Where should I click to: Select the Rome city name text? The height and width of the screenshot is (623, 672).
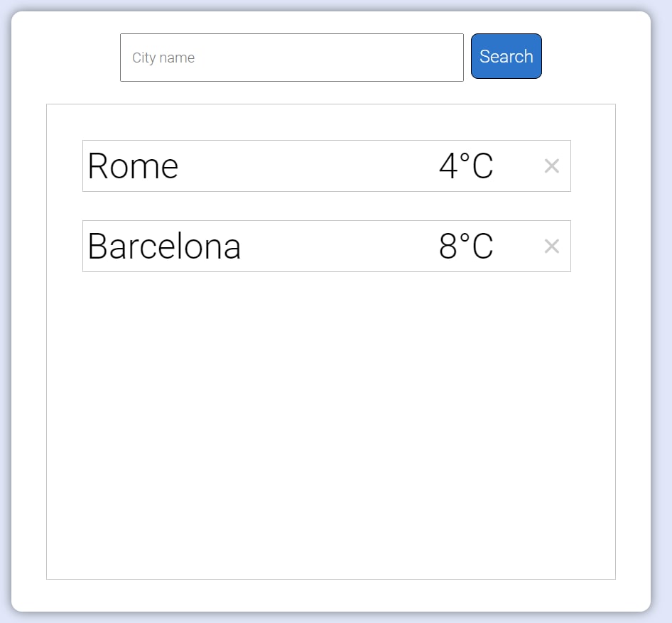pyautogui.click(x=133, y=166)
